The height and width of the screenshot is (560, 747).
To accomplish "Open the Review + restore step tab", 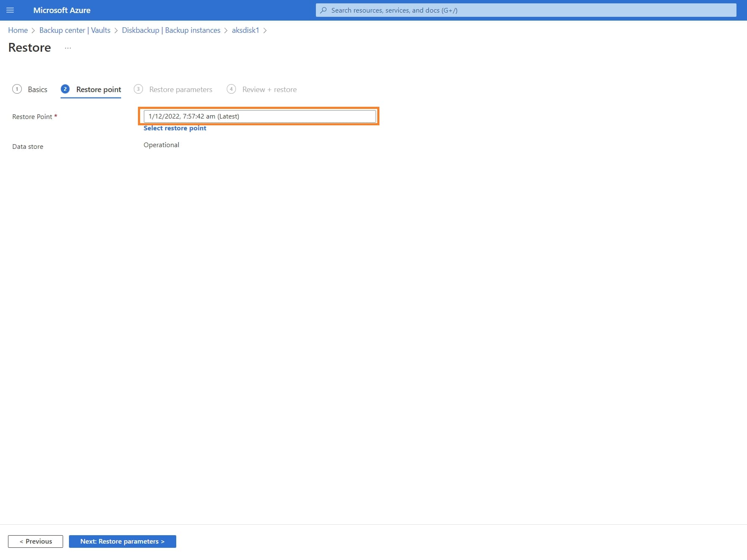I will (262, 89).
